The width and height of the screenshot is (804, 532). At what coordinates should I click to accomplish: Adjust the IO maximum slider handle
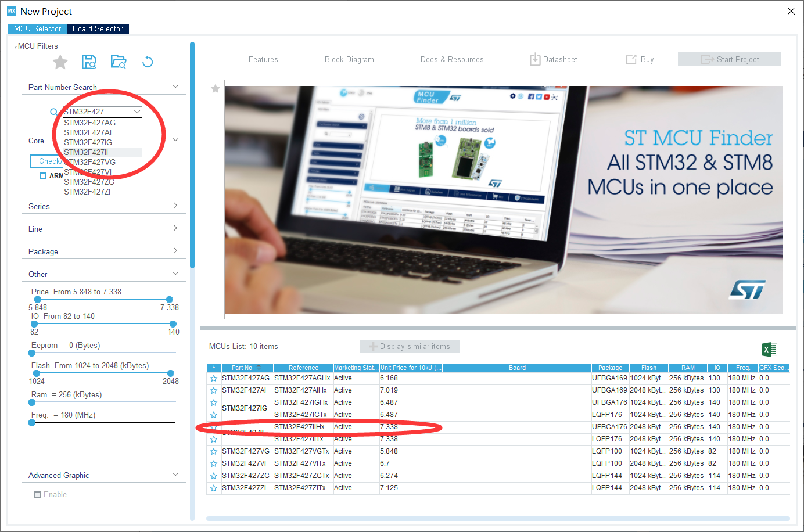(173, 324)
